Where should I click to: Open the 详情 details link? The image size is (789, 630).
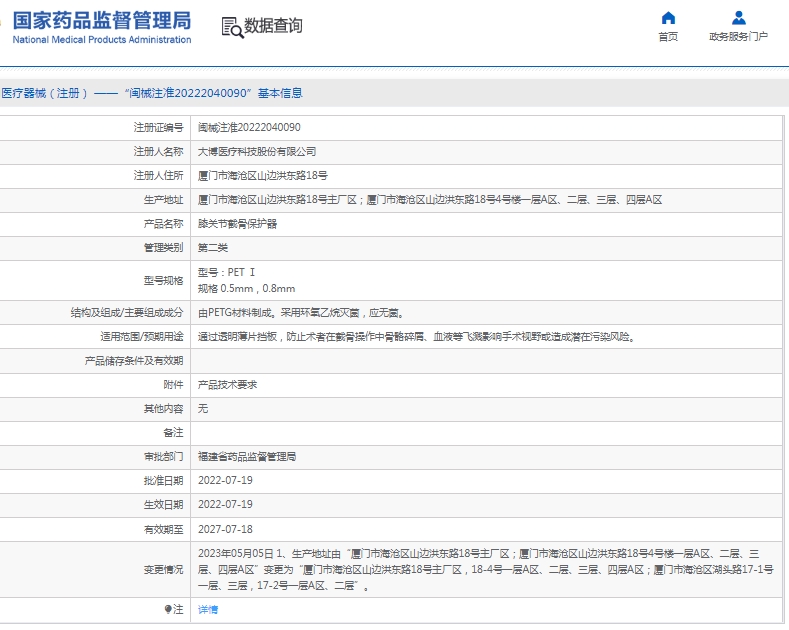tap(208, 609)
